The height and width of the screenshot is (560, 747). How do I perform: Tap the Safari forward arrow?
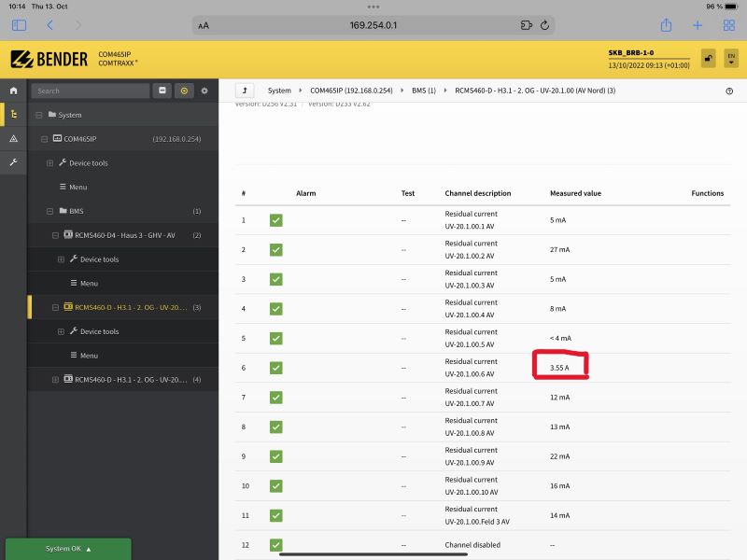point(78,25)
